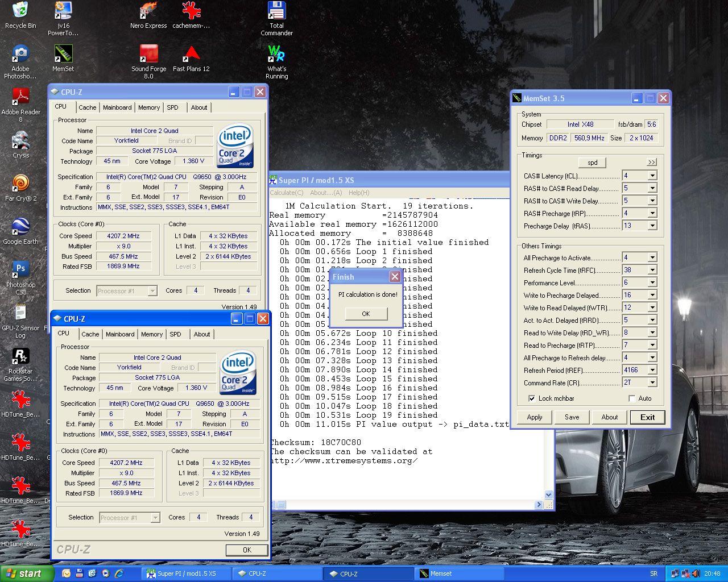Open GPU-Z Sensor Log file
Screen dimensions: 728x582
click(x=20, y=321)
